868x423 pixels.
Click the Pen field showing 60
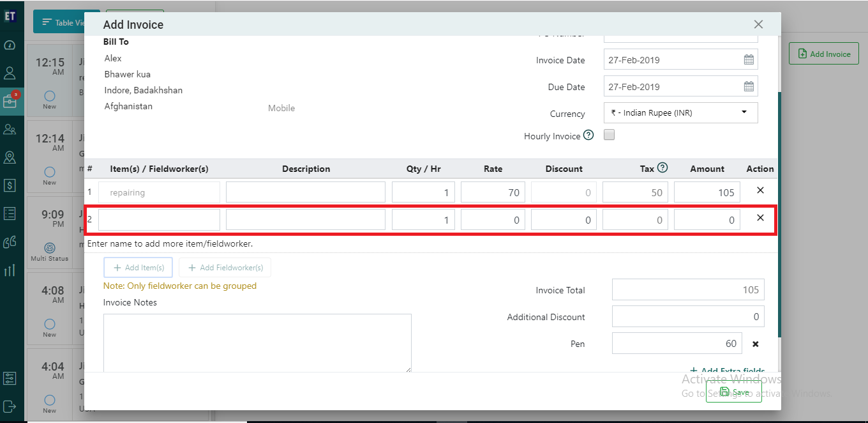pyautogui.click(x=677, y=343)
